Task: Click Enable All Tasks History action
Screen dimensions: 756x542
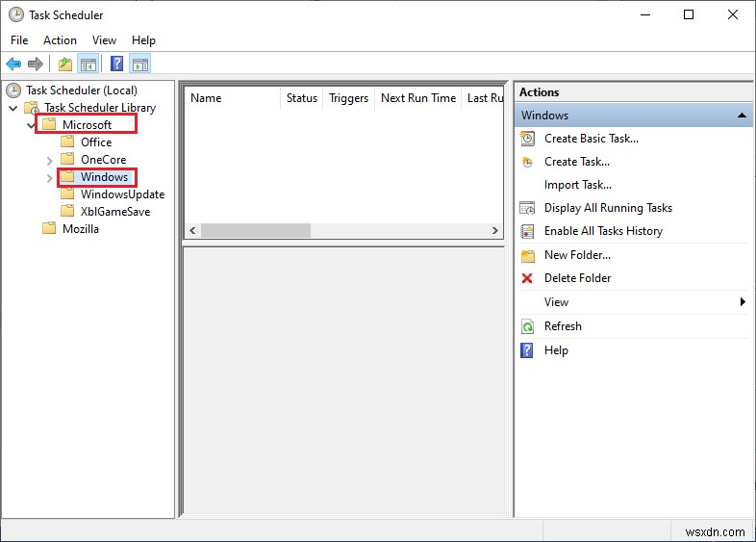Action: point(603,231)
